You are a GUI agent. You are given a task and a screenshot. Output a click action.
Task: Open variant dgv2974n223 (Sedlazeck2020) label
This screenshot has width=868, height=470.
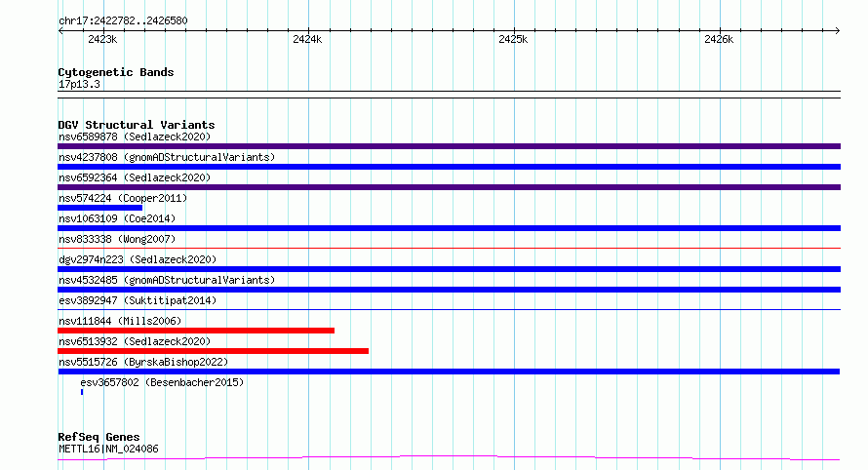[138, 259]
